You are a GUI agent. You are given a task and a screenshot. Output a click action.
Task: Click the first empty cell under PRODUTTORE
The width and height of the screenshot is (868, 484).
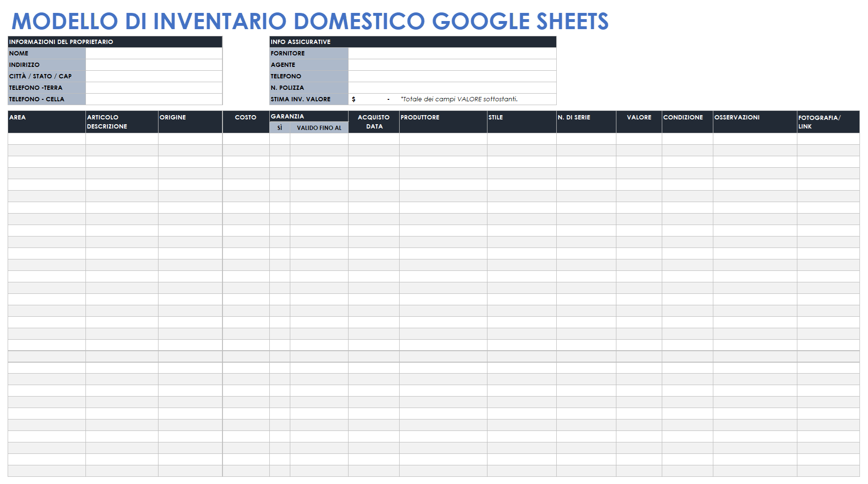443,139
